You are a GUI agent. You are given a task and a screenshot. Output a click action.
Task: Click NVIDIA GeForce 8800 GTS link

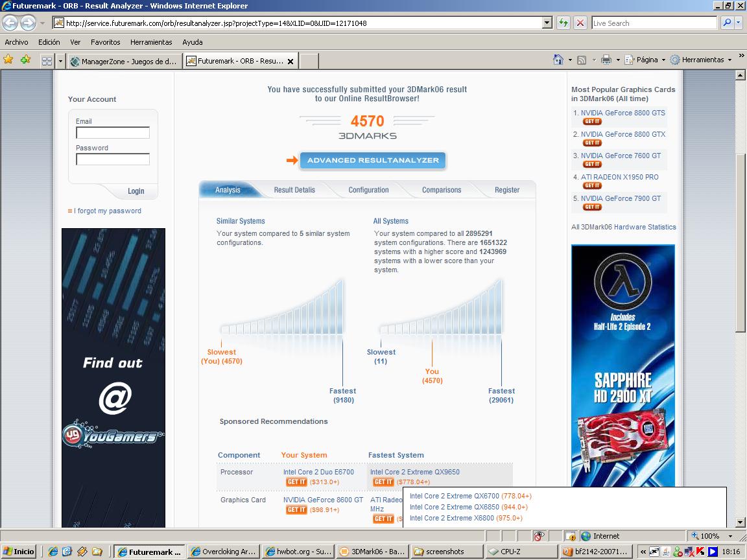pos(622,113)
